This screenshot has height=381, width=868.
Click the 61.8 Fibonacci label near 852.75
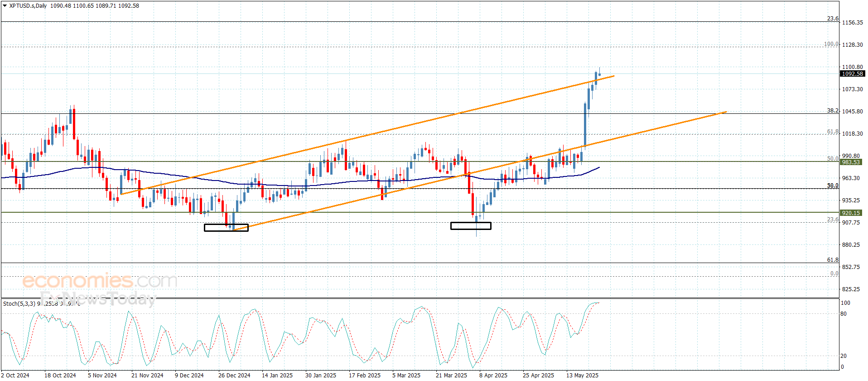833,260
